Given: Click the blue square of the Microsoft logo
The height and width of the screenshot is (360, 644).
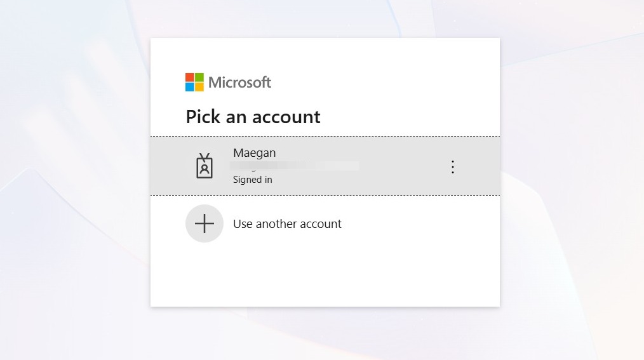Looking at the screenshot, I should 189,87.
